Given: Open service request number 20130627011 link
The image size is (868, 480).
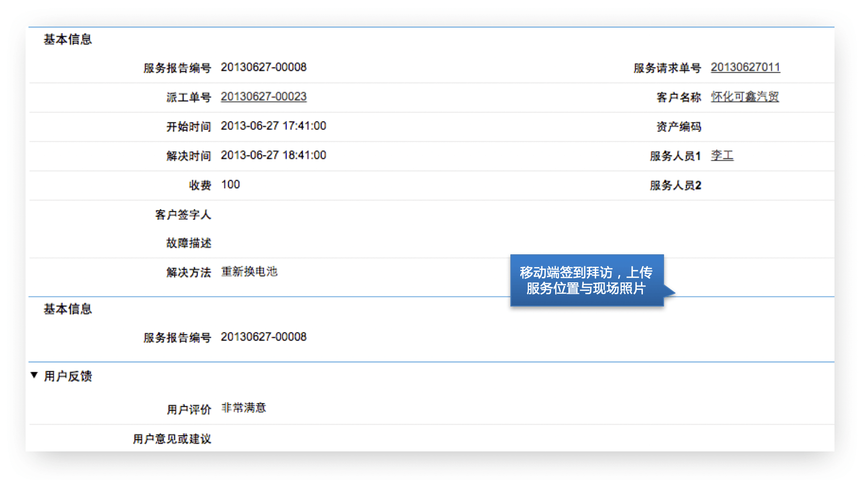Looking at the screenshot, I should click(745, 67).
